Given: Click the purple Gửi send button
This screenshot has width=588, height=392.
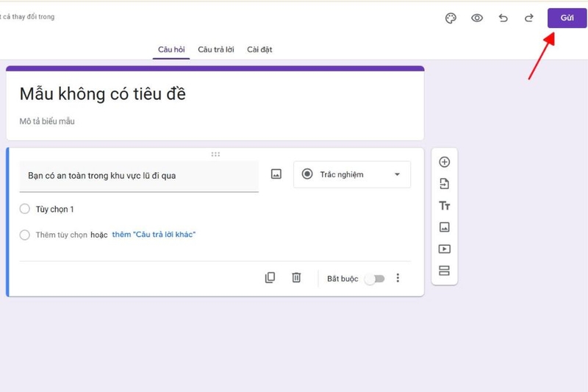Looking at the screenshot, I should coord(567,18).
